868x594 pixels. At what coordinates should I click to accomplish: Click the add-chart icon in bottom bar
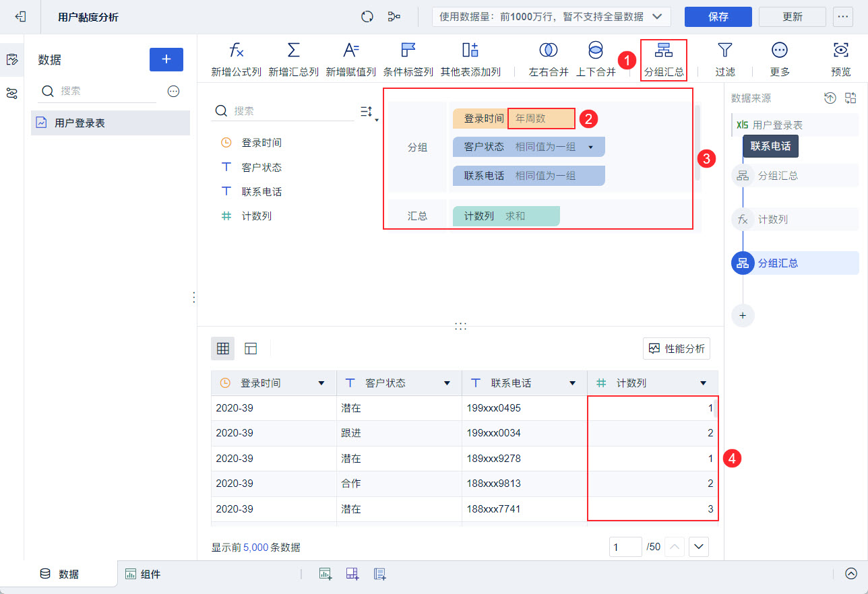325,574
